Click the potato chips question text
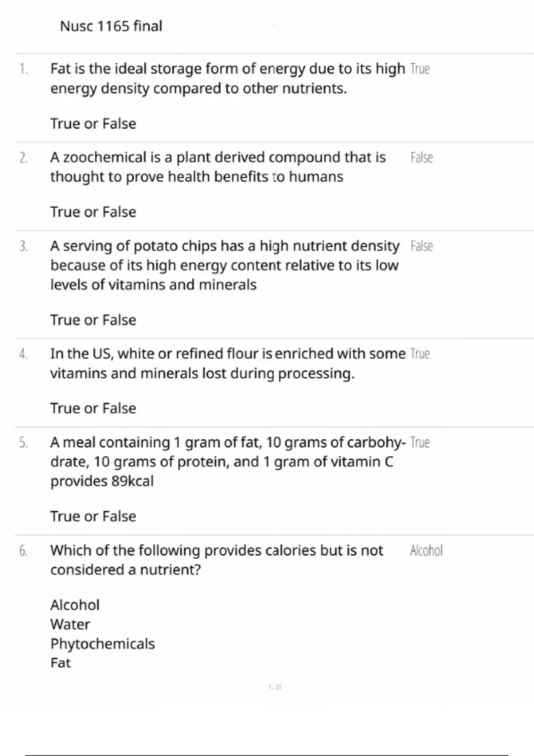 coord(225,265)
